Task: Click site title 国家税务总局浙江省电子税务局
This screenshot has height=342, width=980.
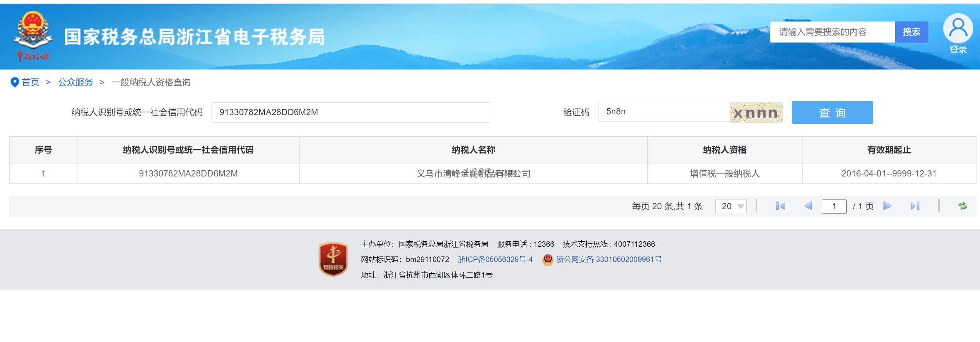Action: point(194,37)
